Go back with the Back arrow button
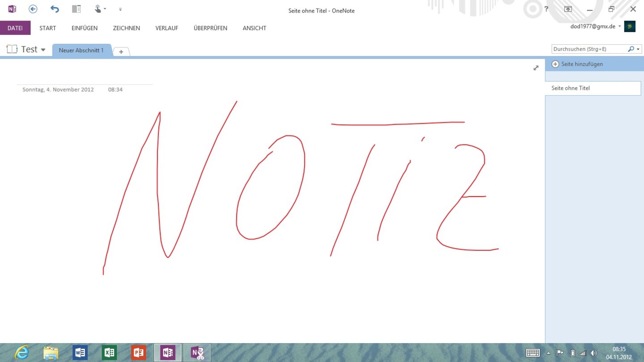This screenshot has width=644, height=362. click(x=33, y=9)
